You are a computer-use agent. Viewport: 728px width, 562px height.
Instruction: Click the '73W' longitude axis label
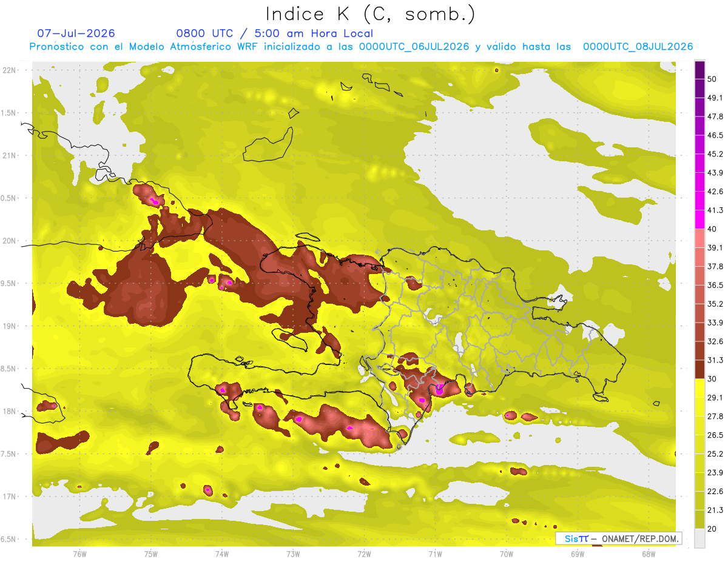click(293, 554)
